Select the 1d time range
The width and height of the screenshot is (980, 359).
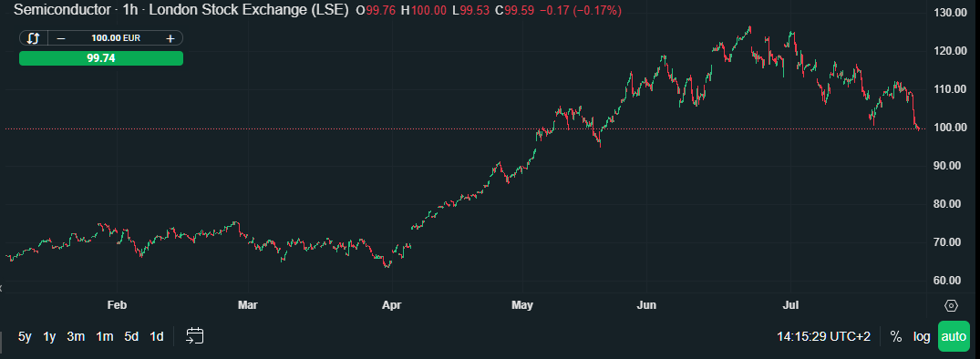[x=157, y=336]
